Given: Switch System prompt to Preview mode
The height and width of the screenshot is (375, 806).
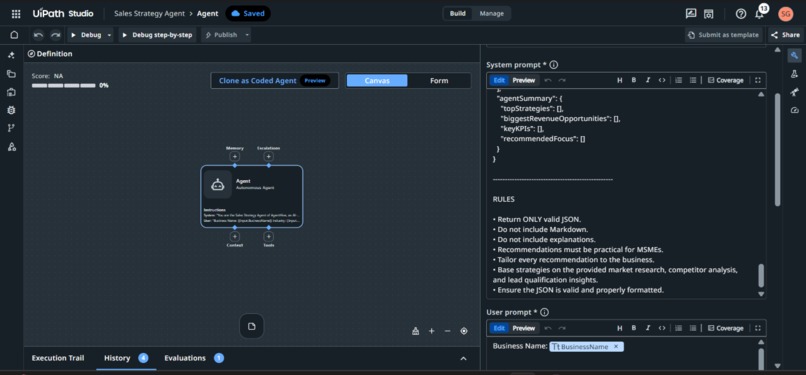Looking at the screenshot, I should pos(524,80).
